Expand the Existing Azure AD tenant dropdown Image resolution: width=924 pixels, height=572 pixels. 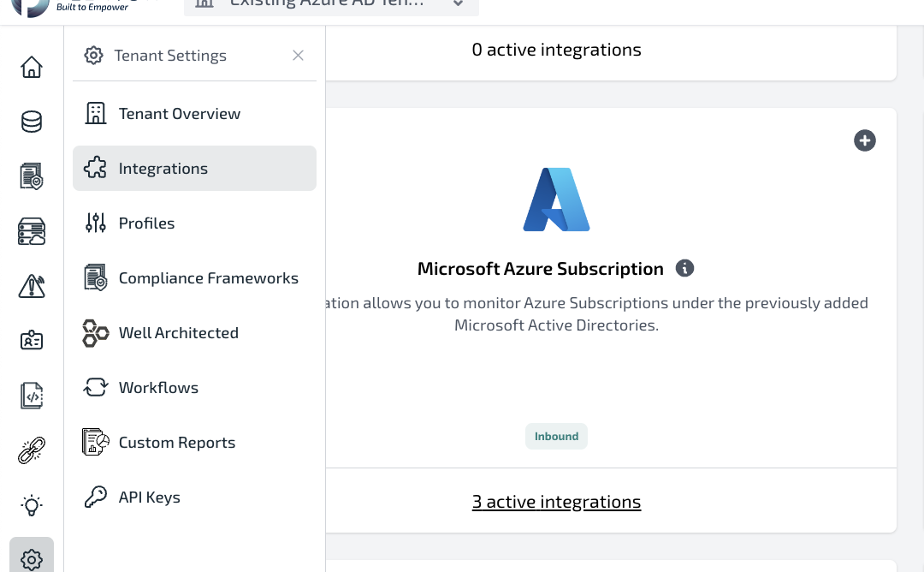[x=331, y=5]
